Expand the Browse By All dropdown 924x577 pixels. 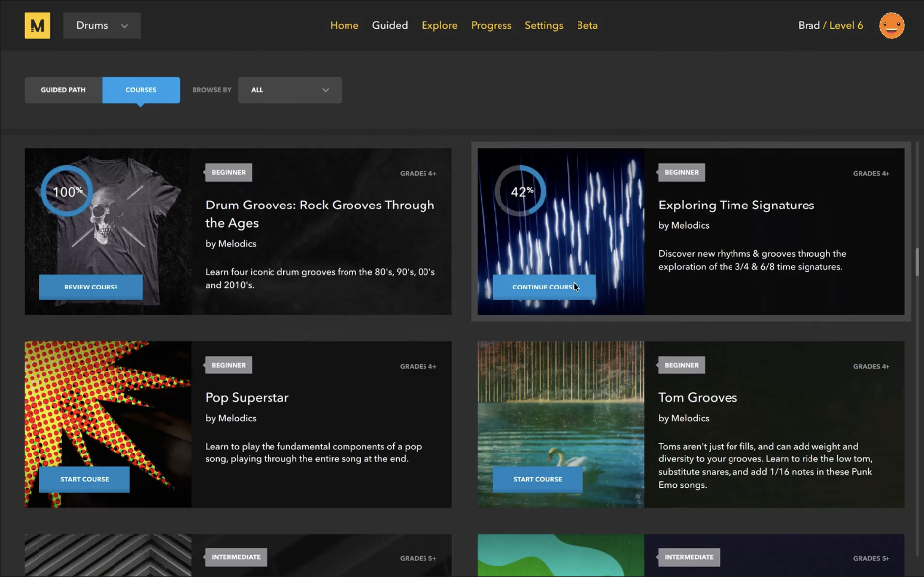(289, 90)
